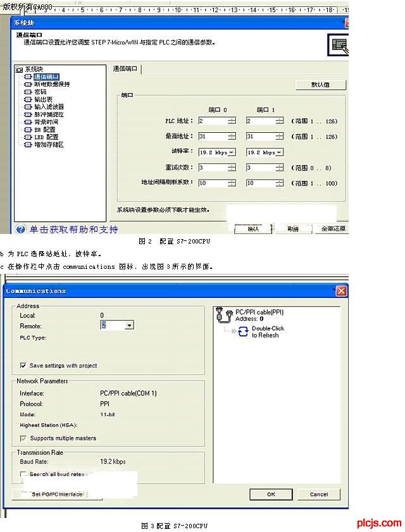
Task: Click the 取消 button in system block
Action: coord(293,229)
